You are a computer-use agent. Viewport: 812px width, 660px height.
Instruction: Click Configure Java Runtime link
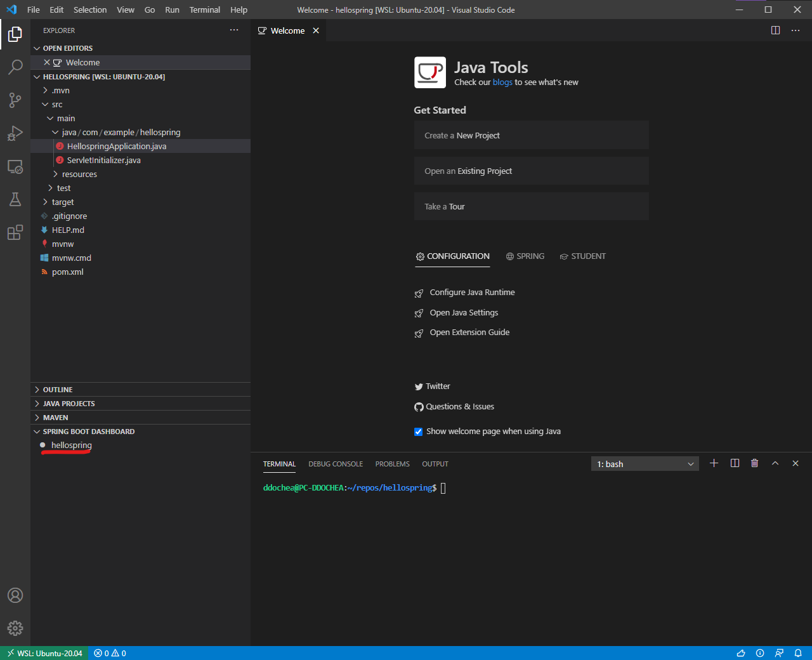[472, 293]
